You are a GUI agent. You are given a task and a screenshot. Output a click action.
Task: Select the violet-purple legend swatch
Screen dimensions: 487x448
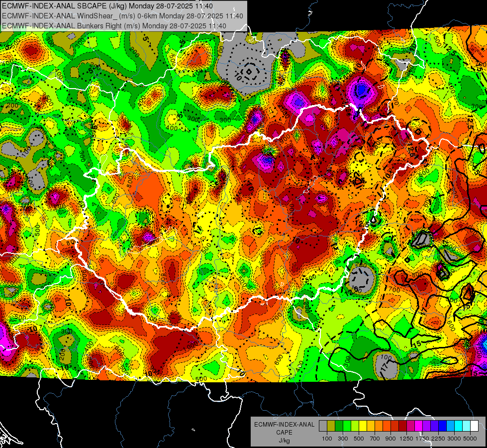coord(427,426)
